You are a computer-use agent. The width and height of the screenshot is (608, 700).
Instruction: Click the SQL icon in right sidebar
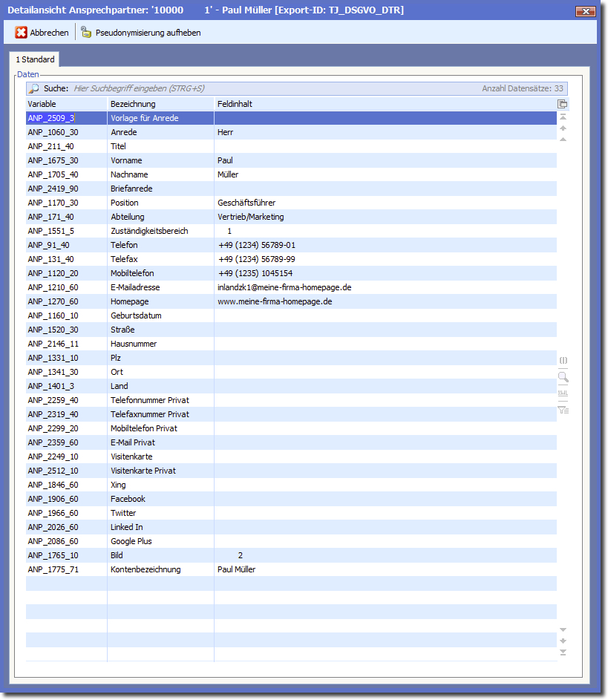pyautogui.click(x=563, y=393)
